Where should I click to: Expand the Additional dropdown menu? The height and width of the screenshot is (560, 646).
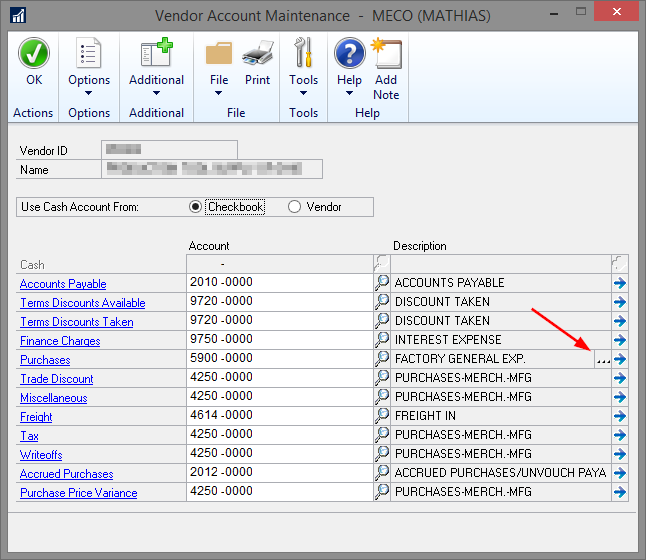[156, 80]
